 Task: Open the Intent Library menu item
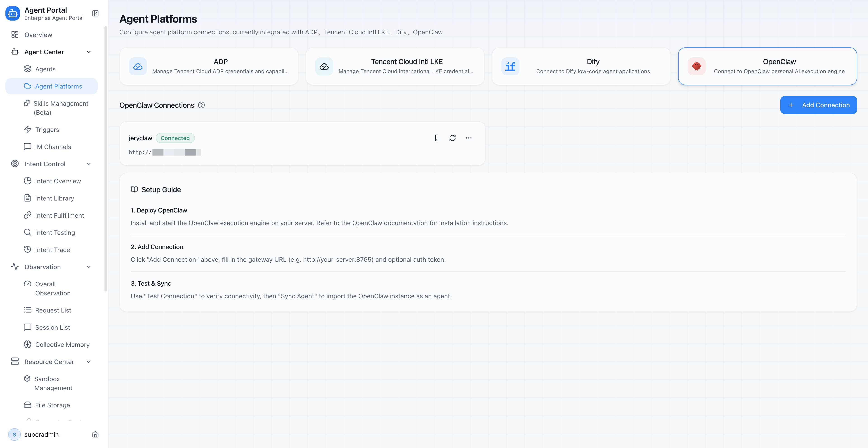click(54, 198)
